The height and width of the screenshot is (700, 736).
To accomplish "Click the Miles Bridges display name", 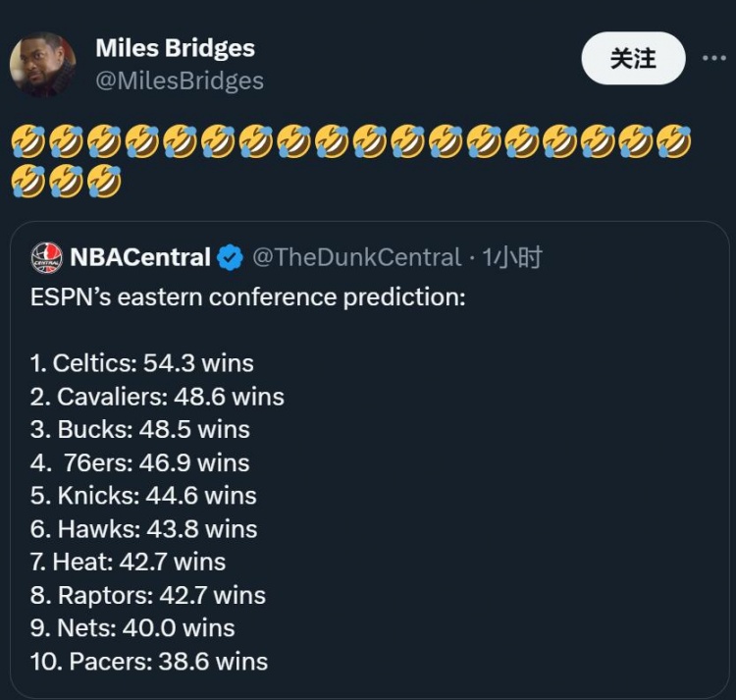I will coord(175,48).
